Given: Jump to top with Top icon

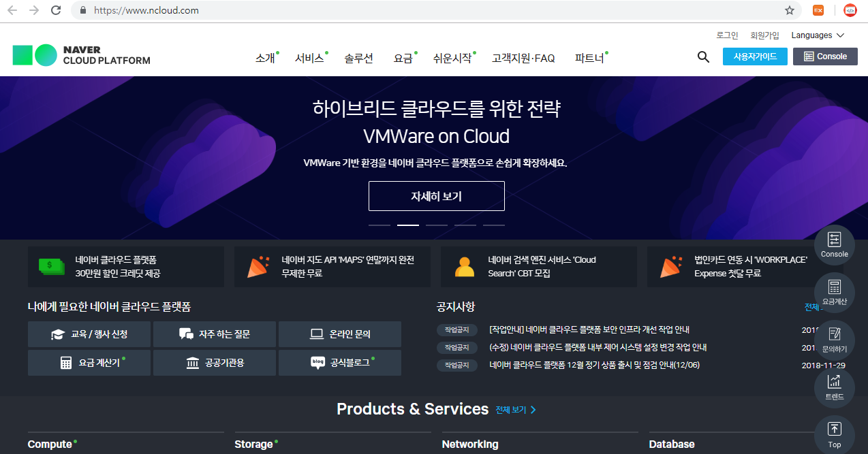Looking at the screenshot, I should click(x=835, y=435).
